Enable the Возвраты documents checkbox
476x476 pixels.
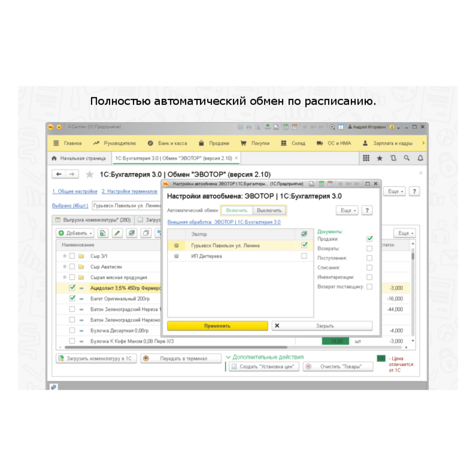[x=369, y=249]
